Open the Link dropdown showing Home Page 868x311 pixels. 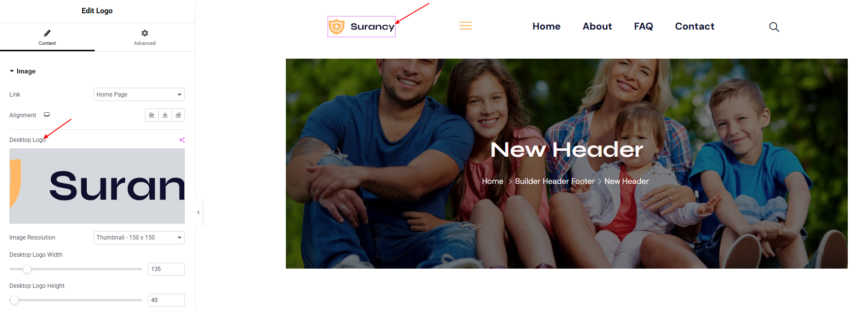pos(139,94)
